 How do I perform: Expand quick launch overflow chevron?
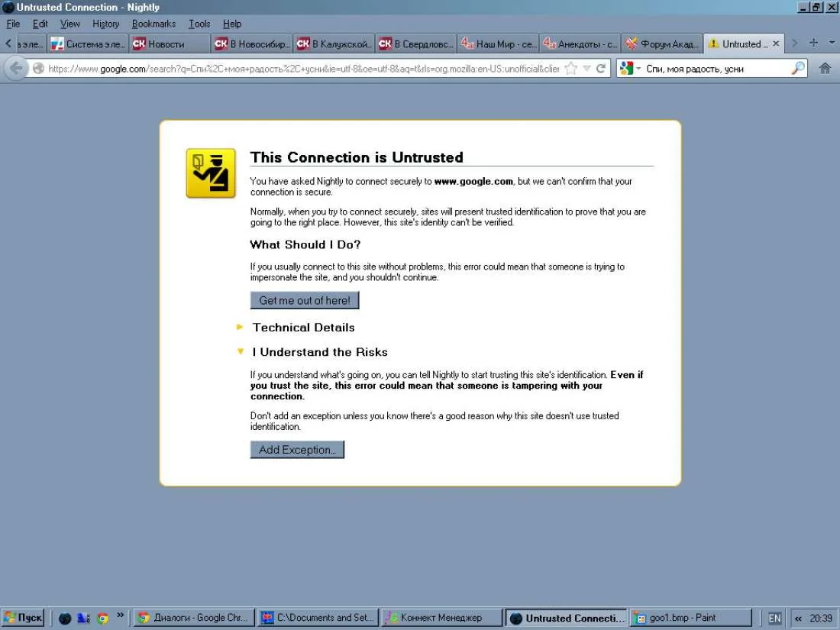click(120, 615)
